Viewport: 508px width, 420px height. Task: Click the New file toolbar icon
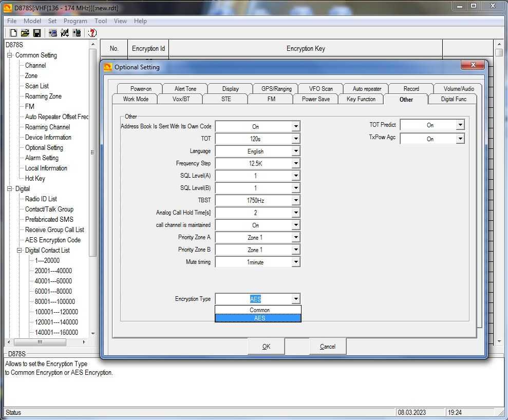click(13, 33)
